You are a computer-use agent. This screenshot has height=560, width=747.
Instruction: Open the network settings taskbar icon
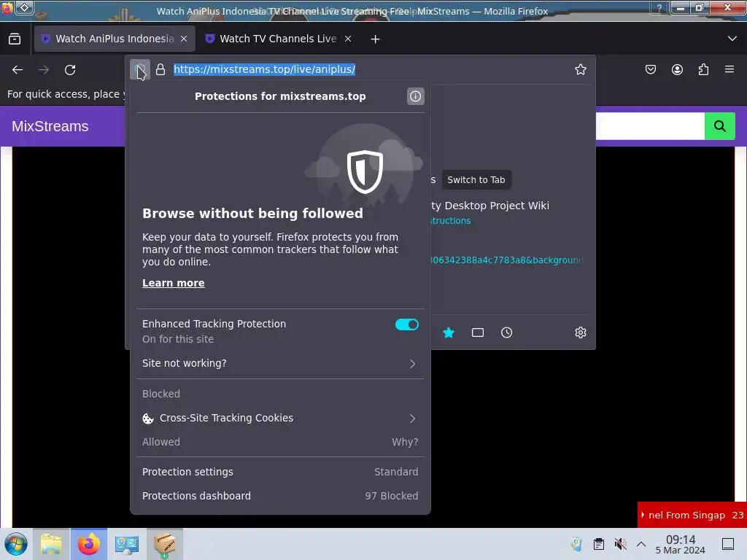pyautogui.click(x=127, y=544)
